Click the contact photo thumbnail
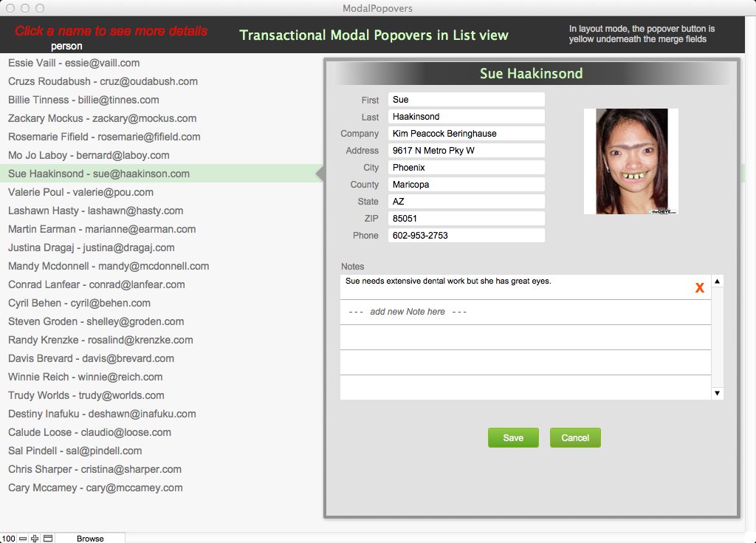Screen dimensions: 756x543 click(630, 162)
